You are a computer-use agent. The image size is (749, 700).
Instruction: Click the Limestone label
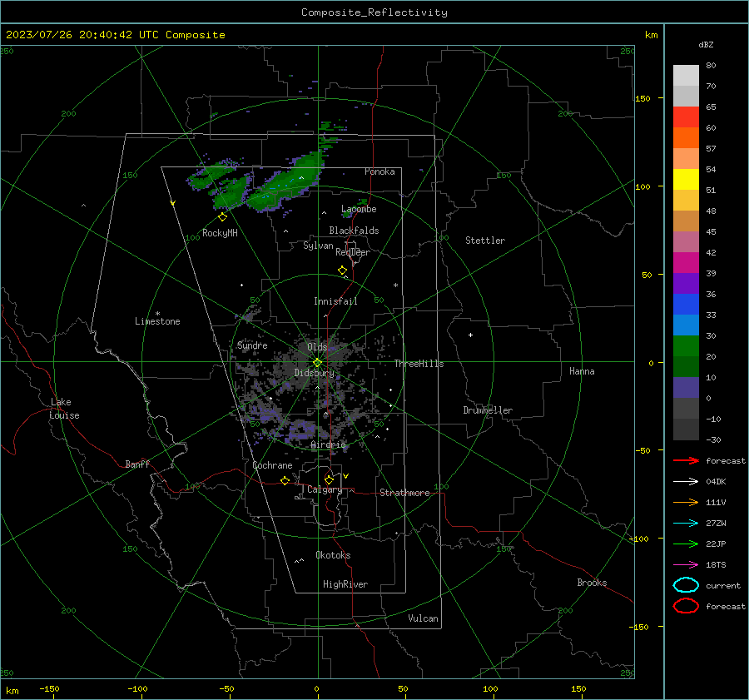(x=157, y=321)
